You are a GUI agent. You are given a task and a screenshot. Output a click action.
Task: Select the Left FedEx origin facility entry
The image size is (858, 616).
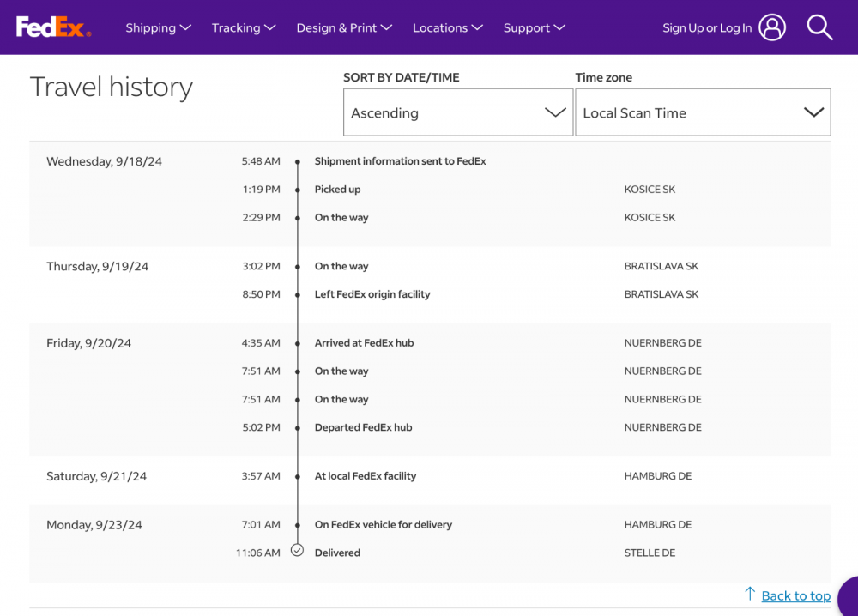(372, 294)
